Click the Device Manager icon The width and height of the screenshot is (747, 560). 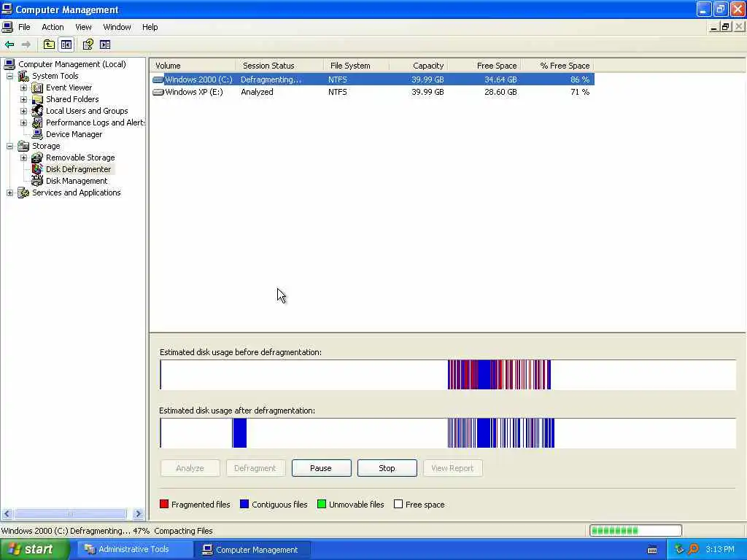[37, 134]
